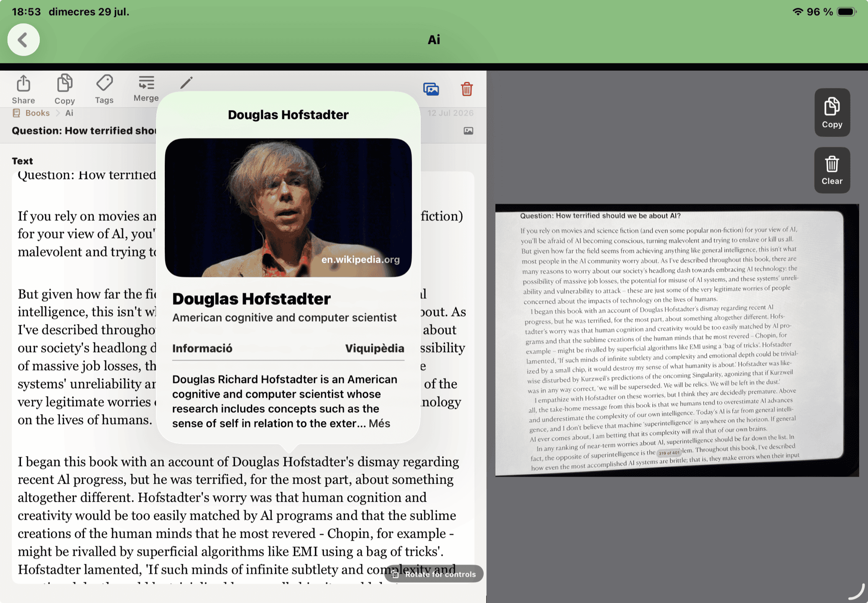Open the Viquipèdia source link
Image resolution: width=868 pixels, height=603 pixels.
375,348
